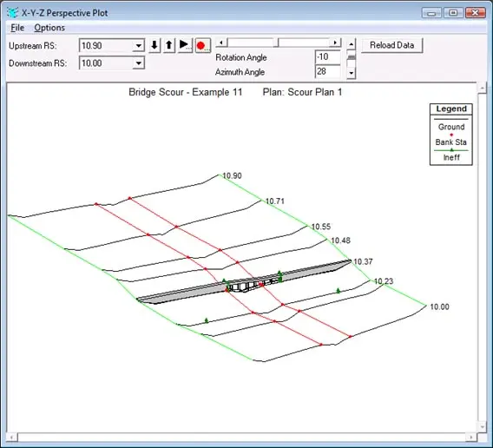The width and height of the screenshot is (493, 448).
Task: Click the right arrow of rotation slider
Action: (x=336, y=43)
